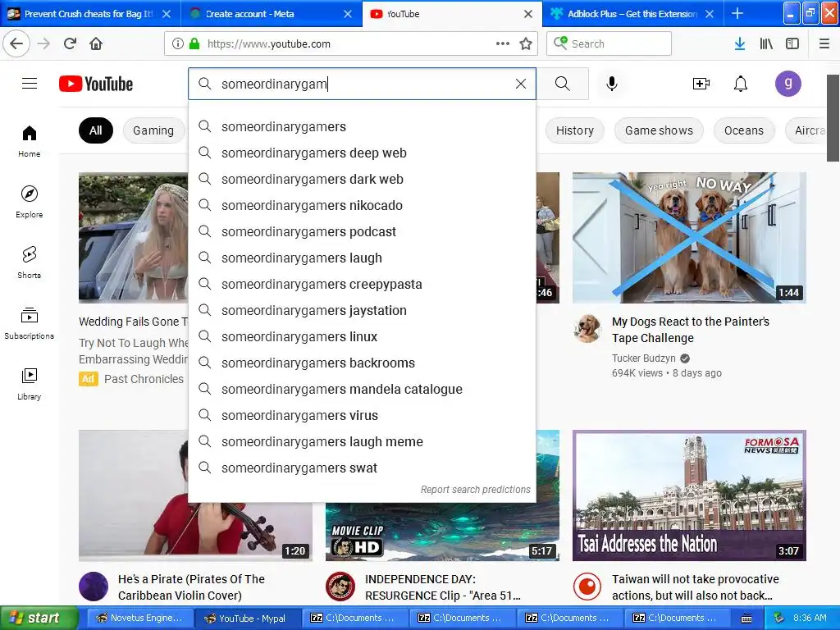Open the Windows Start button

[38, 618]
